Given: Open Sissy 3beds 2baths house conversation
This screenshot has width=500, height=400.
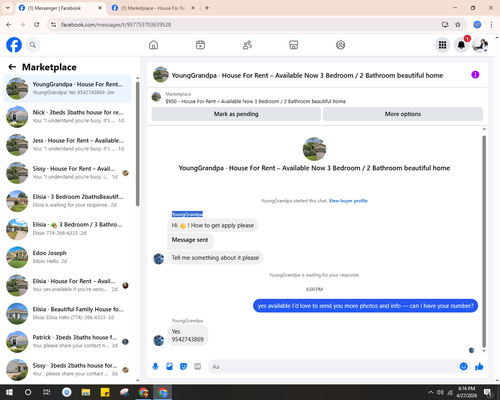Looking at the screenshot, I should click(67, 369).
